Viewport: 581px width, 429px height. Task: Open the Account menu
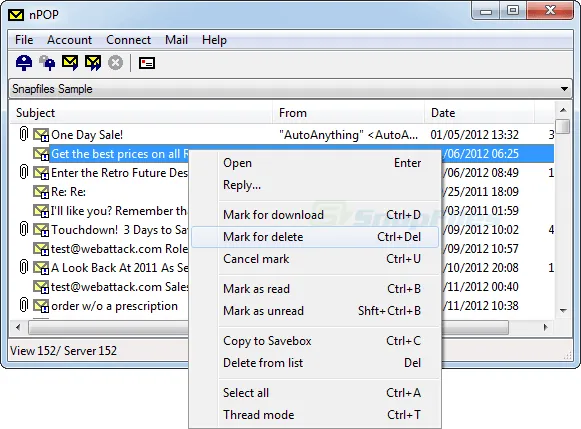pyautogui.click(x=69, y=40)
